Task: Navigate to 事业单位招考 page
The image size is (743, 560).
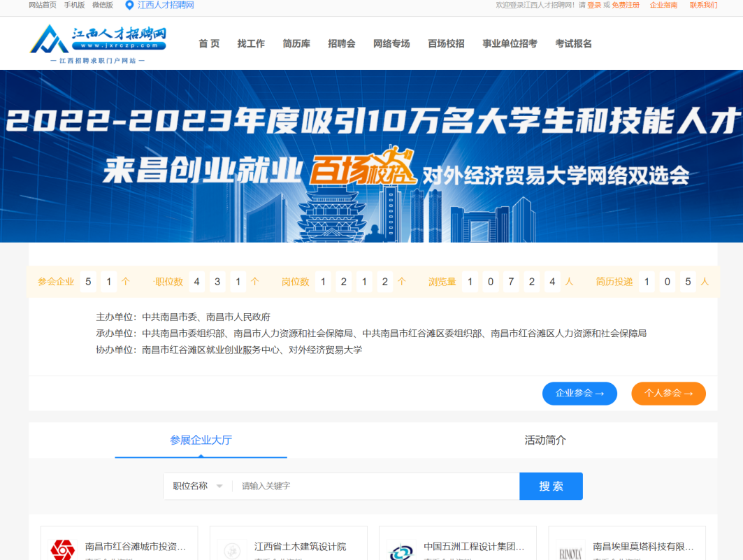Action: 510,43
